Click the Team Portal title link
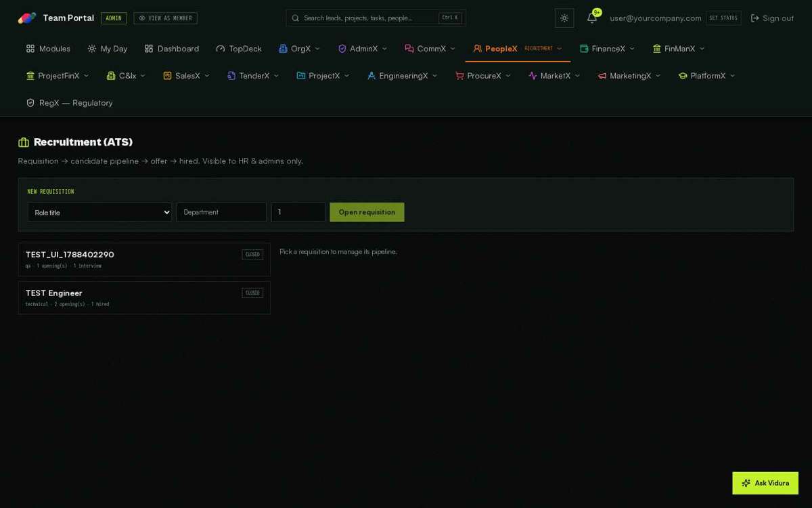812x508 pixels. click(x=68, y=18)
